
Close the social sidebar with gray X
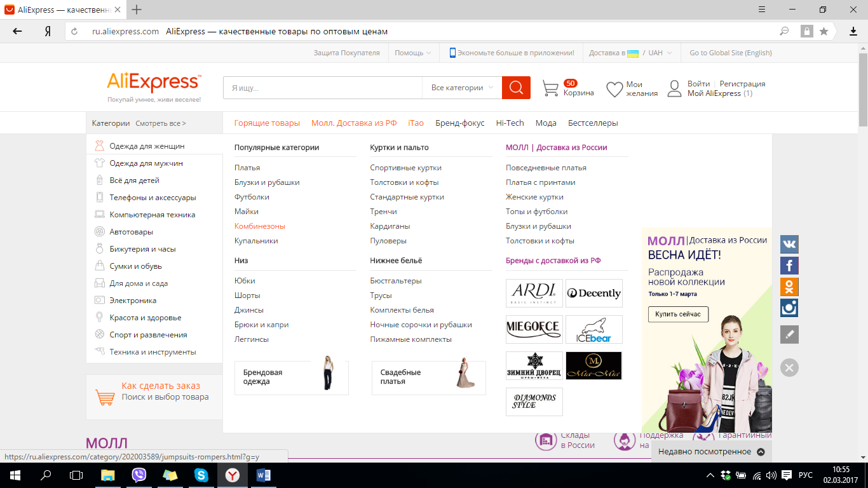coord(789,367)
